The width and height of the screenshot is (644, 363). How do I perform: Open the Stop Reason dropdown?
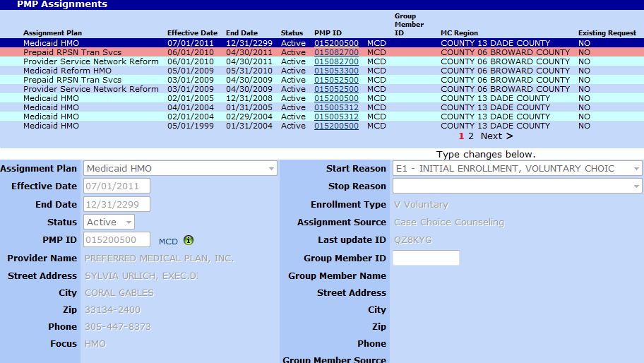point(517,186)
